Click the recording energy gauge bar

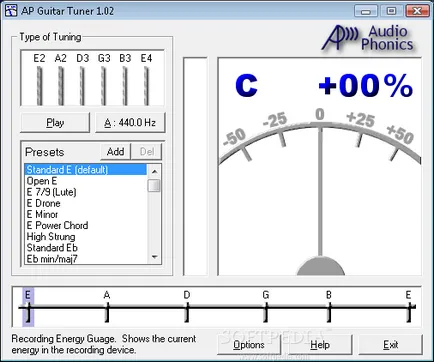pyautogui.click(x=195, y=166)
